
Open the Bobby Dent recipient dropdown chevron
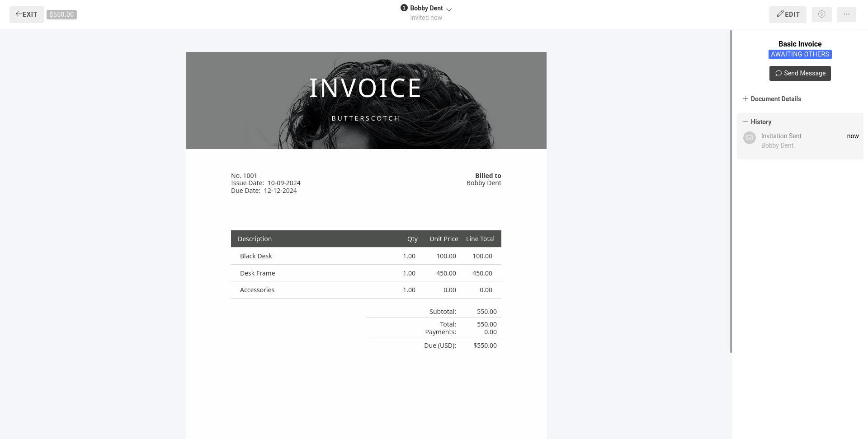pos(449,9)
